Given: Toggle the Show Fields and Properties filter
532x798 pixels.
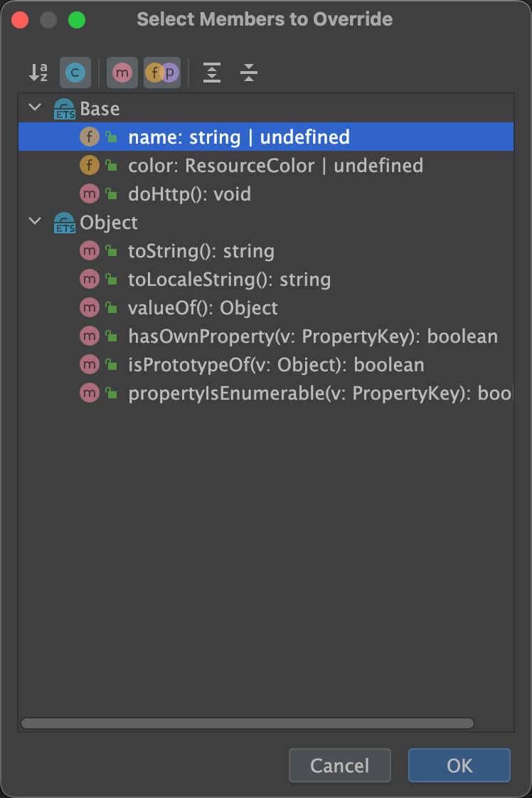Looking at the screenshot, I should coord(162,73).
